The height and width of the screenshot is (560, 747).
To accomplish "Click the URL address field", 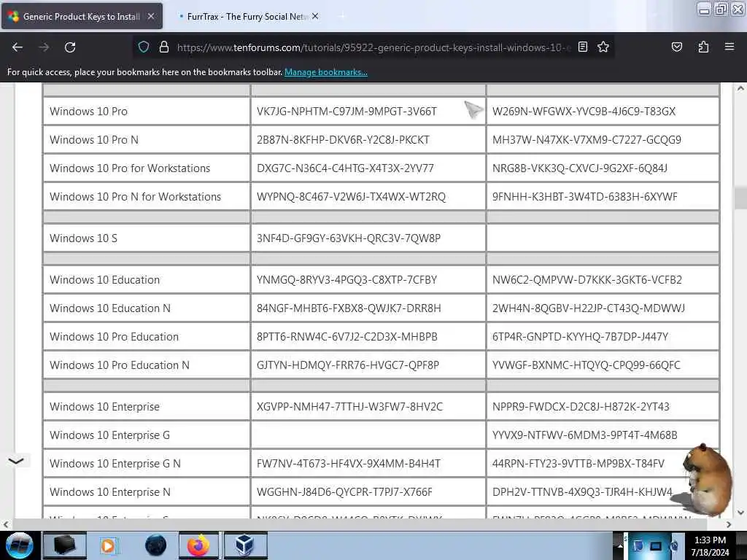I will [x=373, y=47].
